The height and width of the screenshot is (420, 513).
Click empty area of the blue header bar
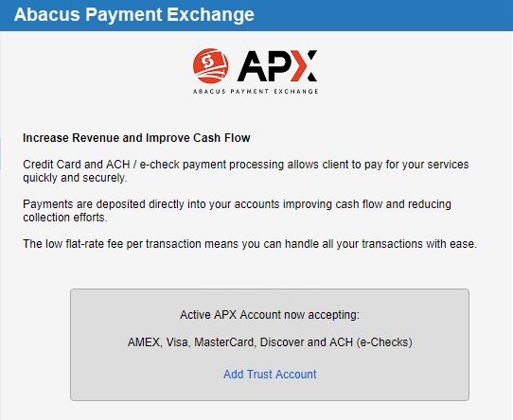(x=382, y=15)
